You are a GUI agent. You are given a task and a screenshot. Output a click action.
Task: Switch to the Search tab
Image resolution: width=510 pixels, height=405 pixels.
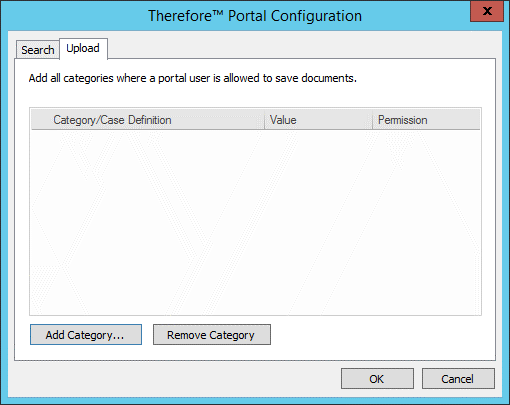(38, 50)
